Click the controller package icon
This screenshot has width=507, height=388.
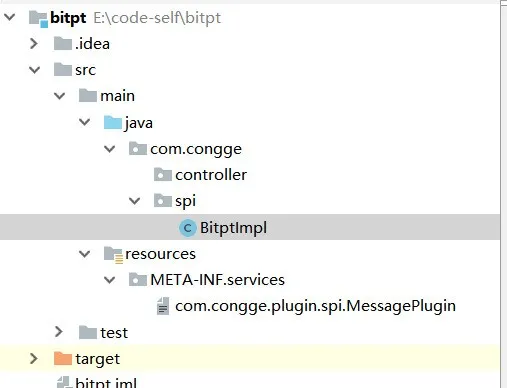pyautogui.click(x=163, y=174)
